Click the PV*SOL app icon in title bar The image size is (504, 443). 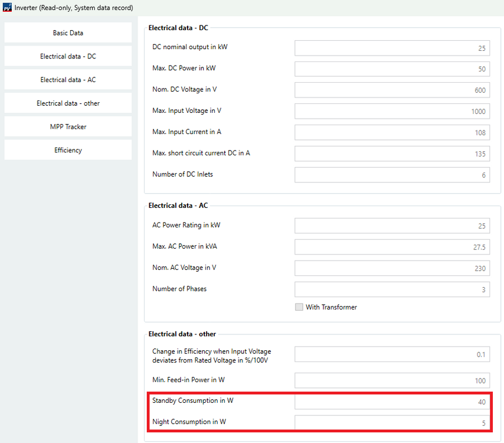coord(7,8)
